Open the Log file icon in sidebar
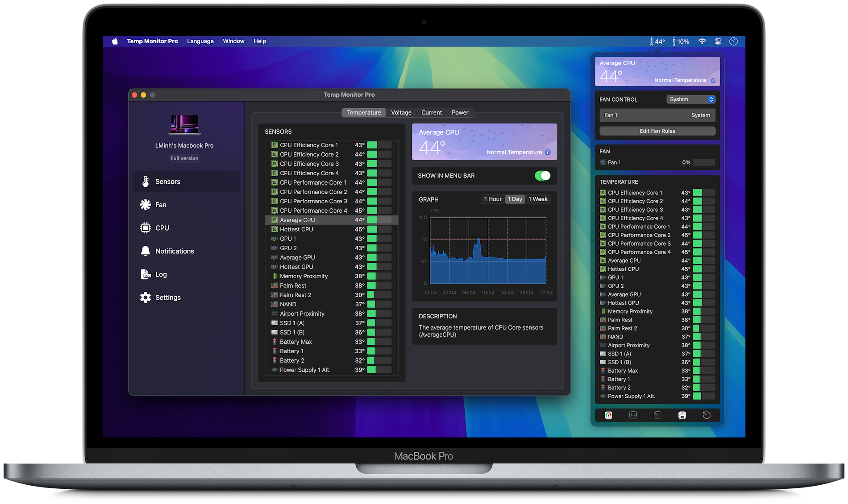The image size is (848, 504). [x=145, y=274]
